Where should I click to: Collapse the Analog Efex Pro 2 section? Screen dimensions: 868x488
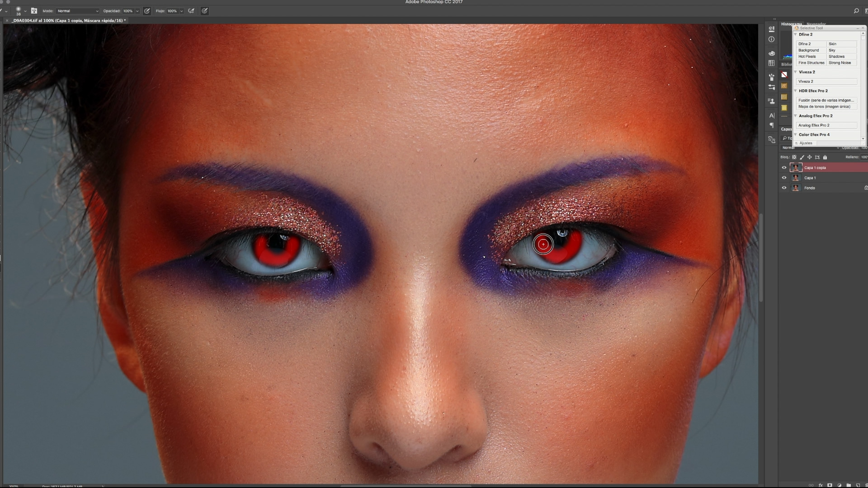click(x=795, y=116)
